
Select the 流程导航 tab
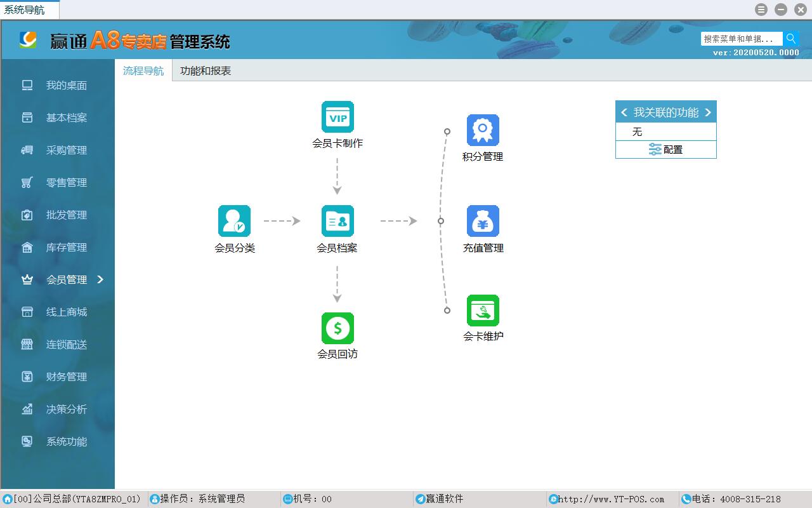(143, 71)
